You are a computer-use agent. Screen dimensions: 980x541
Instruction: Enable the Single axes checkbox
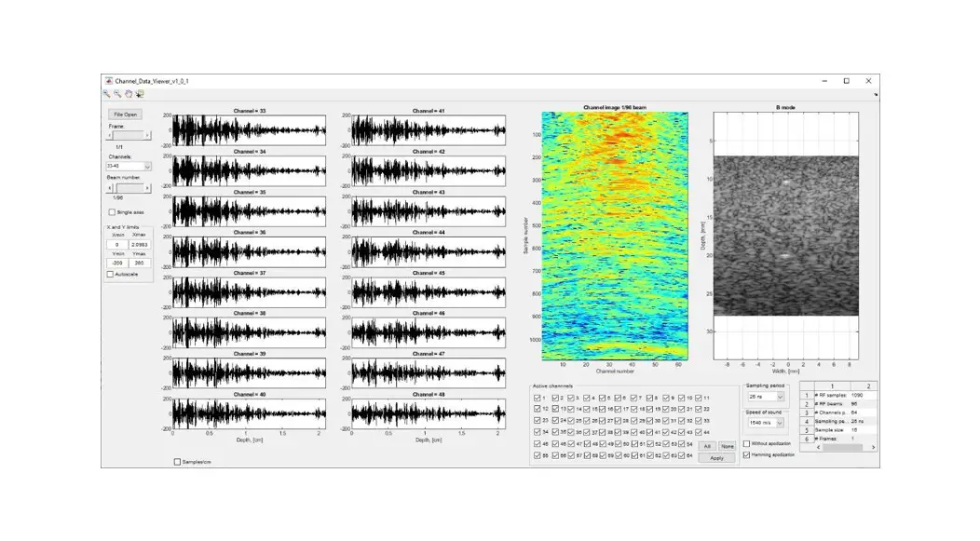112,212
